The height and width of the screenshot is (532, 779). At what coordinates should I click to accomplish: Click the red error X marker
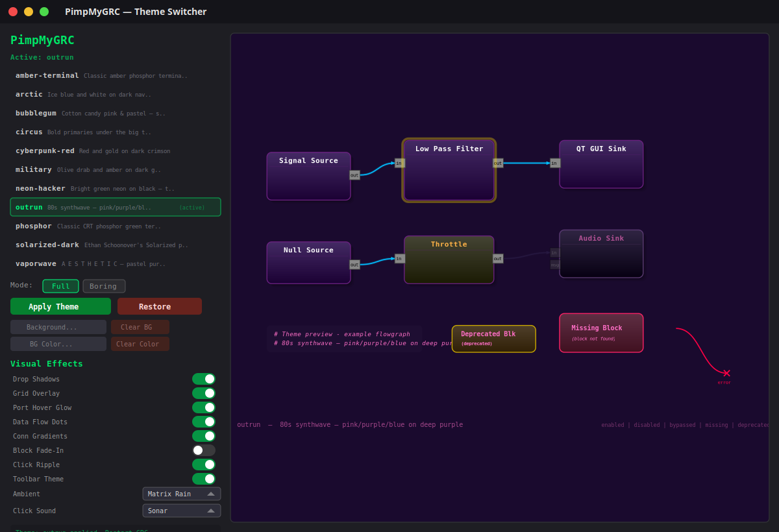726,373
